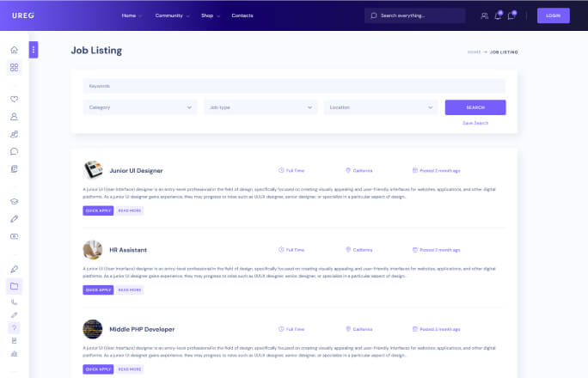The height and width of the screenshot is (378, 588).
Task: Click the user profile icon in sidebar
Action: click(x=14, y=116)
